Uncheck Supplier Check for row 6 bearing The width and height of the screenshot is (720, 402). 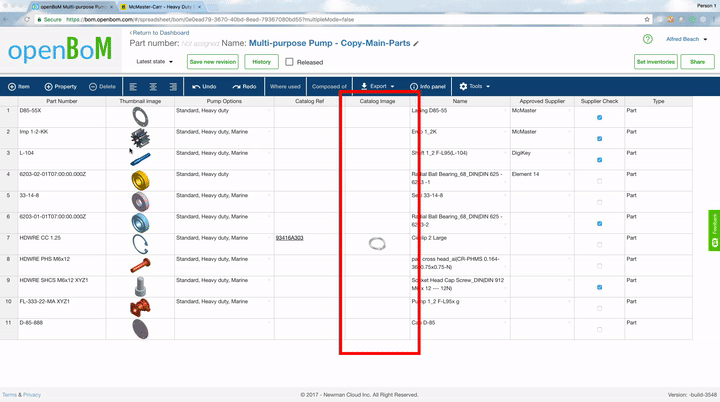pyautogui.click(x=599, y=224)
